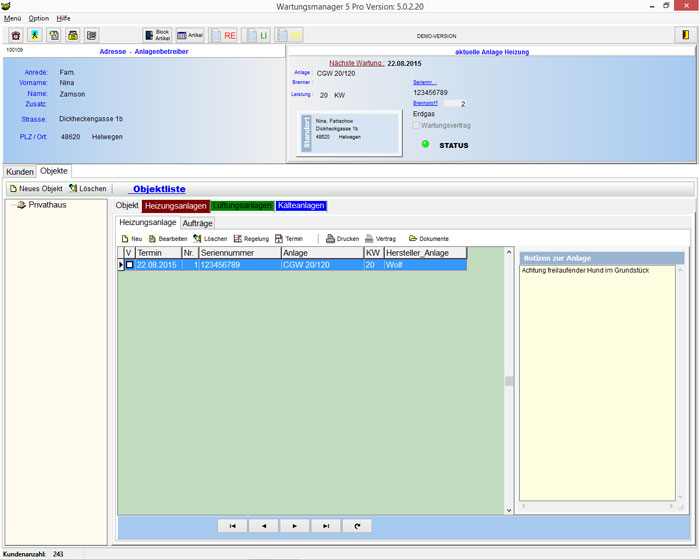Click the Regelung icon in Heizungsanlage toolbar
700x560 pixels.
pyautogui.click(x=238, y=239)
